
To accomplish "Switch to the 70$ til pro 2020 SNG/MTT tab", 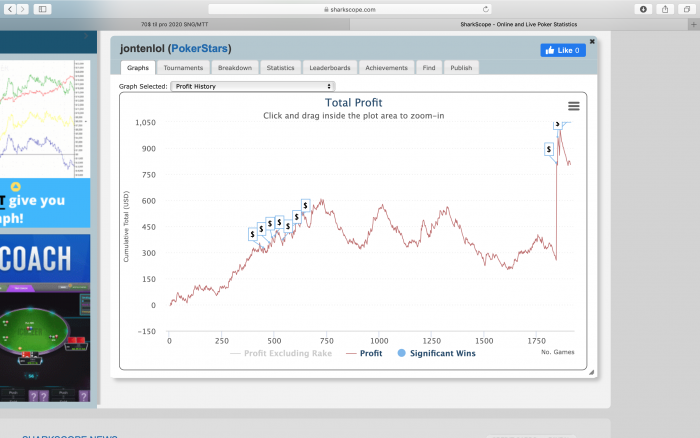I will [x=175, y=25].
